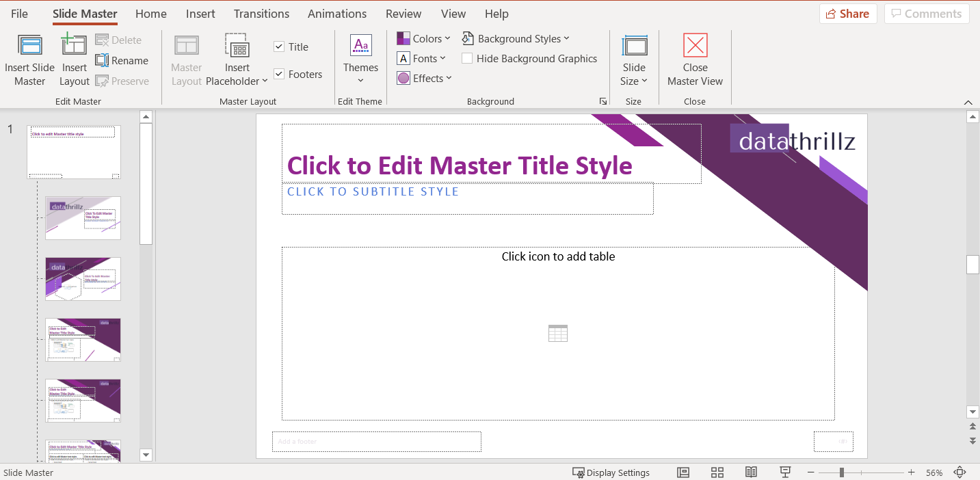Open Display Settings in status bar
Screen dimensions: 980x480
611,472
